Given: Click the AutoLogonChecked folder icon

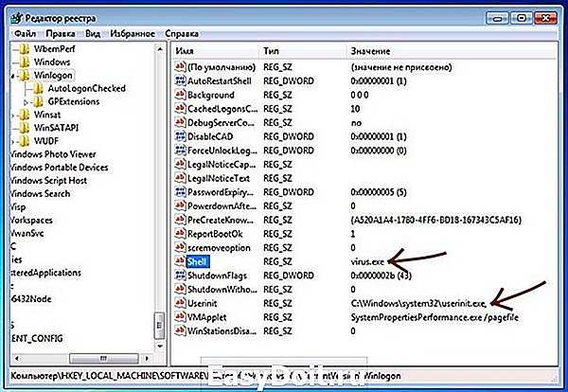Looking at the screenshot, I should [38, 88].
